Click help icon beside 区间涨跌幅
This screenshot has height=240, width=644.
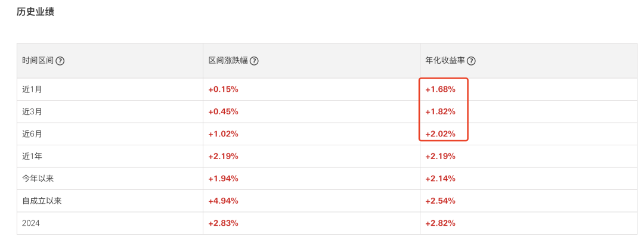click(254, 61)
